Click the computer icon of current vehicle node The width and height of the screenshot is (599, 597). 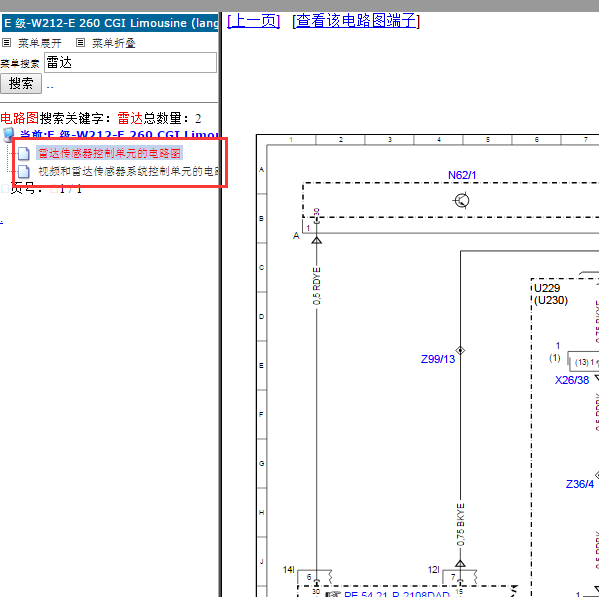coord(8,135)
